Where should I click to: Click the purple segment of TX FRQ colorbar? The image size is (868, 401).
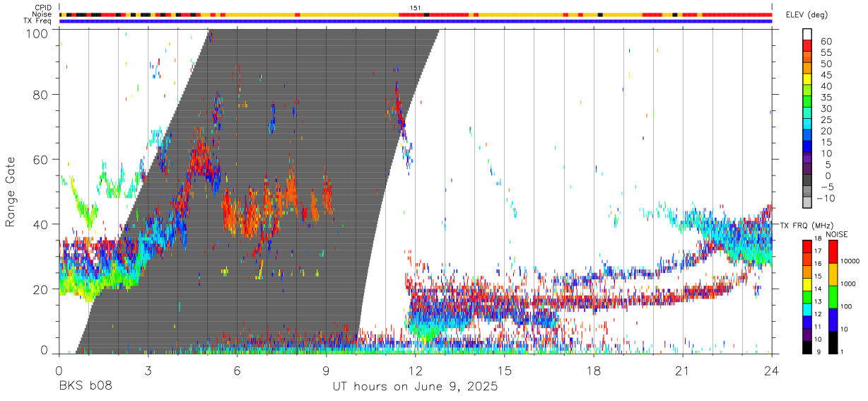coord(807,335)
